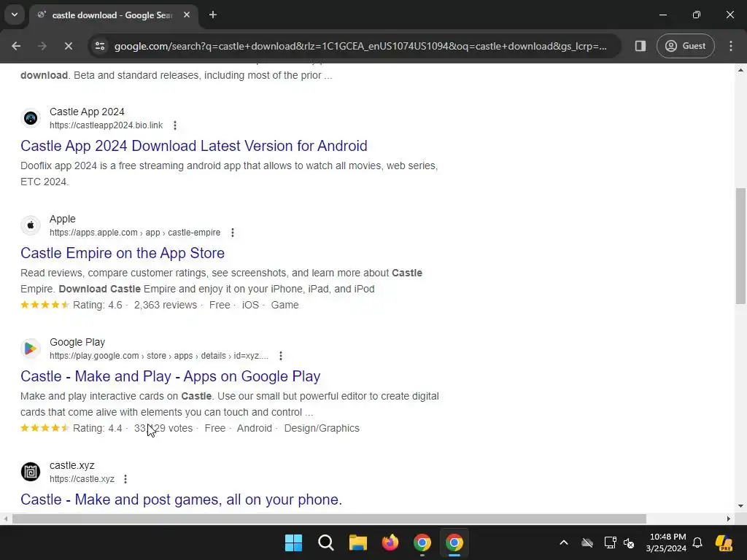This screenshot has width=747, height=560.
Task: Click the 'Castle App 2024' site name
Action: point(87,112)
